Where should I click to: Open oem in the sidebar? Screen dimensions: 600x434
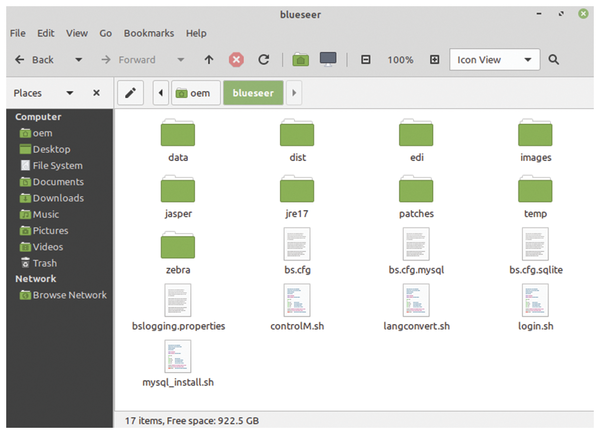click(36, 133)
